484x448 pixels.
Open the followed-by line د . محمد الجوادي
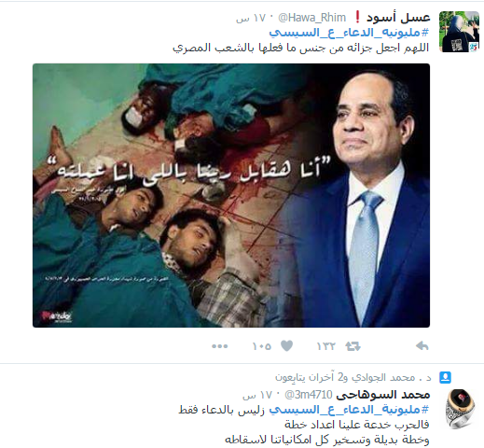pos(353,378)
